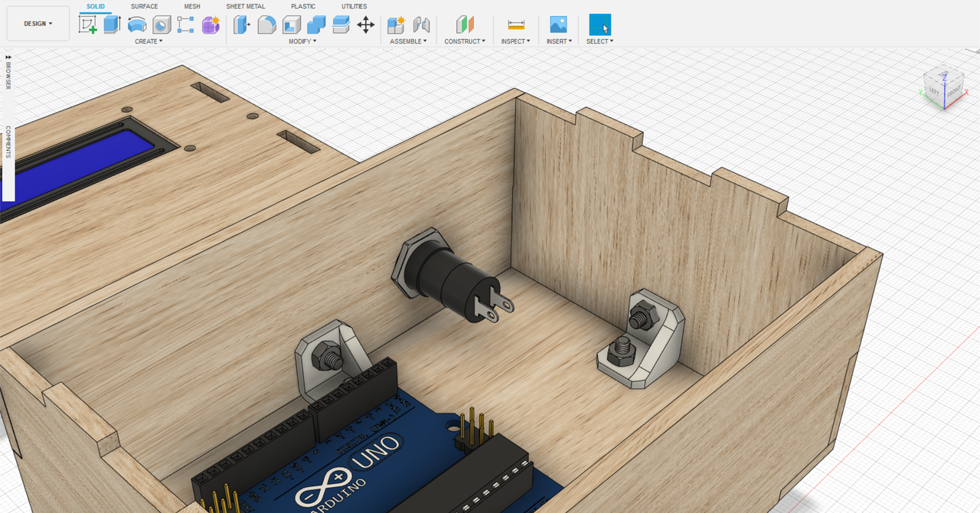Screen dimensions: 980x513
Task: Click the ViewCube orientation cube
Action: point(942,87)
